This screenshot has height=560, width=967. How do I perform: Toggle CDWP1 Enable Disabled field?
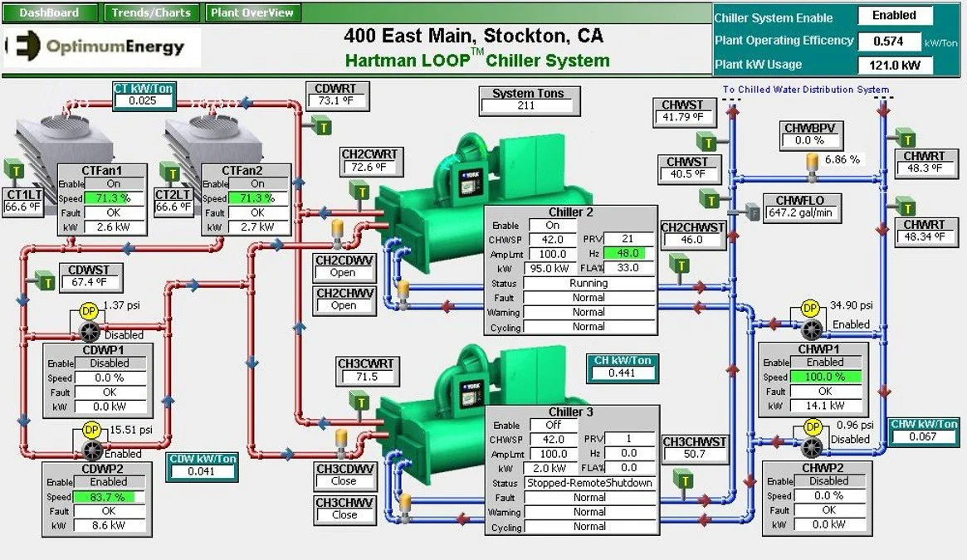click(x=110, y=363)
